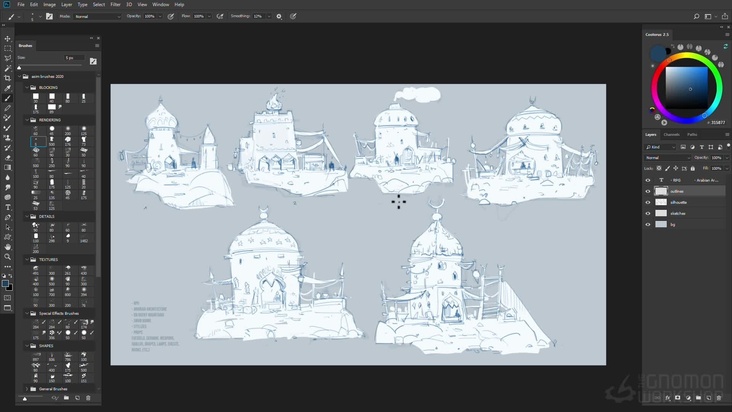Viewport: 732px width, 412px height.
Task: Select the Brush tool in the toolbar
Action: pyautogui.click(x=7, y=98)
